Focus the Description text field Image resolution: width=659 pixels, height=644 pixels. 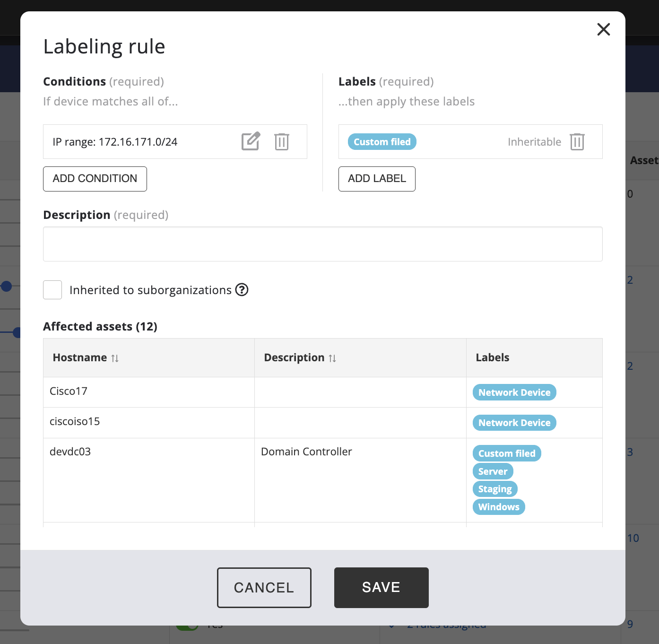click(322, 244)
